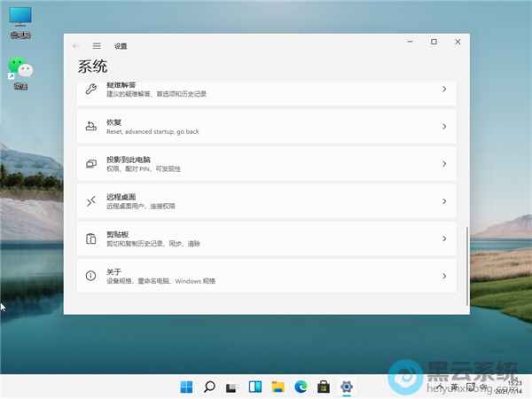
Task: Expand the 剪贴板 row chevron
Action: (x=443, y=239)
